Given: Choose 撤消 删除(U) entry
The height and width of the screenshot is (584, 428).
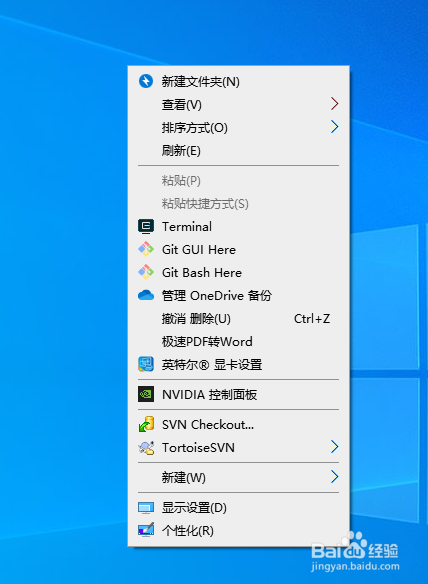Looking at the screenshot, I should coord(238,319).
